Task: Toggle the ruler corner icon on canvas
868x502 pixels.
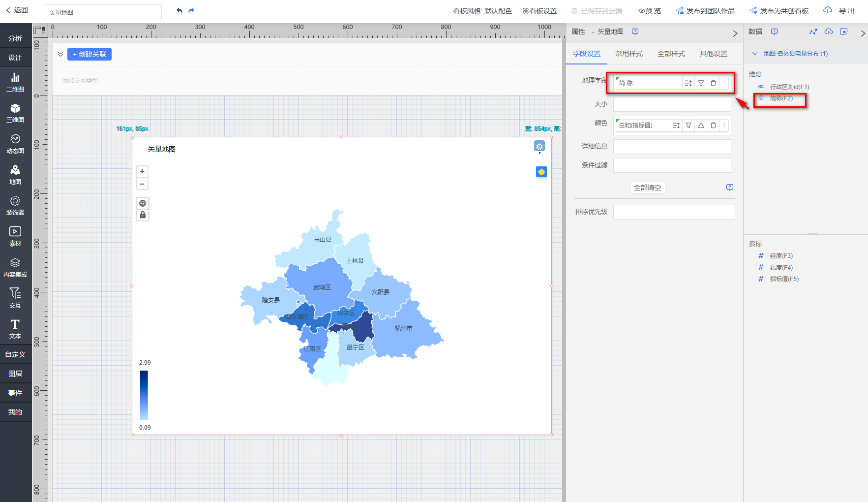Action: click(x=40, y=31)
